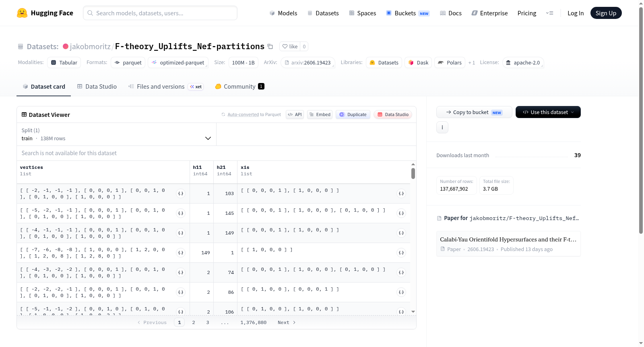Open the Datasets library tag
This screenshot has height=347, width=644.
click(x=384, y=62)
